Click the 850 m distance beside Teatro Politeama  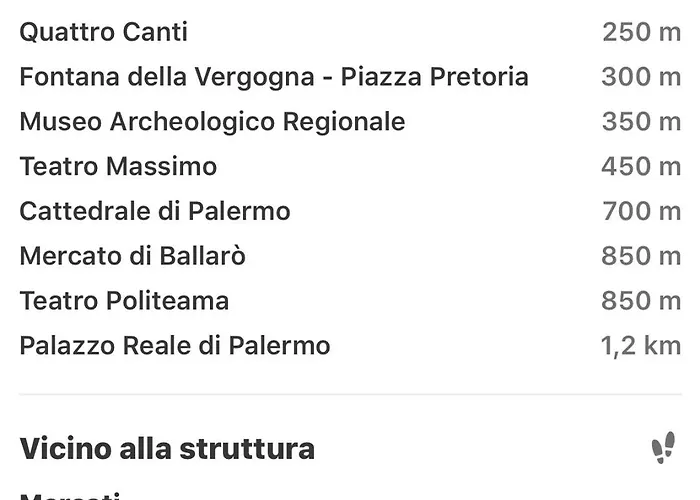(641, 301)
